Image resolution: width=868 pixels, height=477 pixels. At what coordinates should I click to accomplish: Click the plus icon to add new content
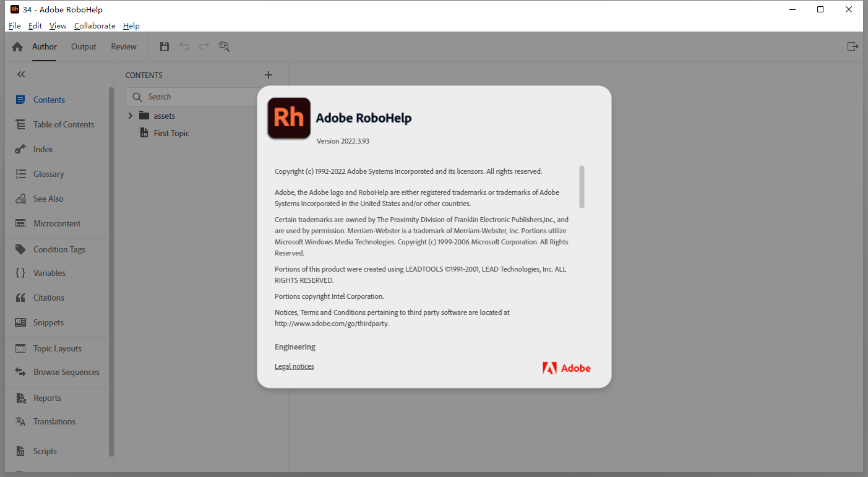(268, 74)
